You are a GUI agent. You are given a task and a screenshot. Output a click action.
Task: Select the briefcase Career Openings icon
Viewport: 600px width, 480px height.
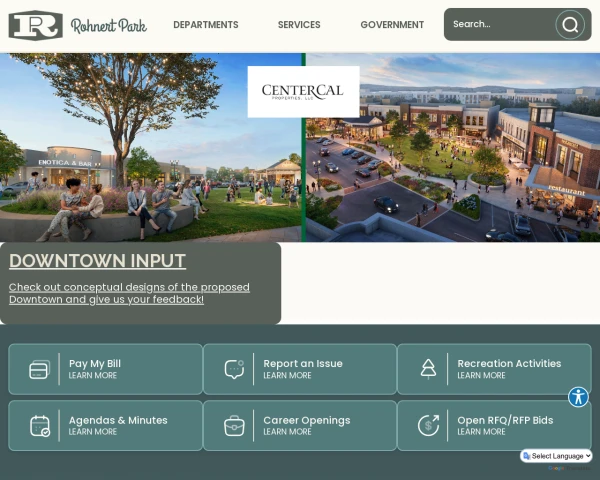coord(234,426)
